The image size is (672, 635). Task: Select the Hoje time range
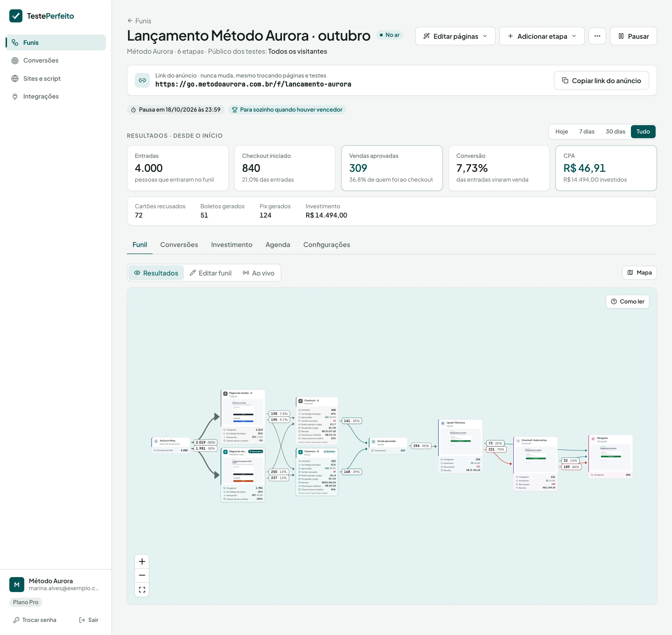pyautogui.click(x=561, y=132)
